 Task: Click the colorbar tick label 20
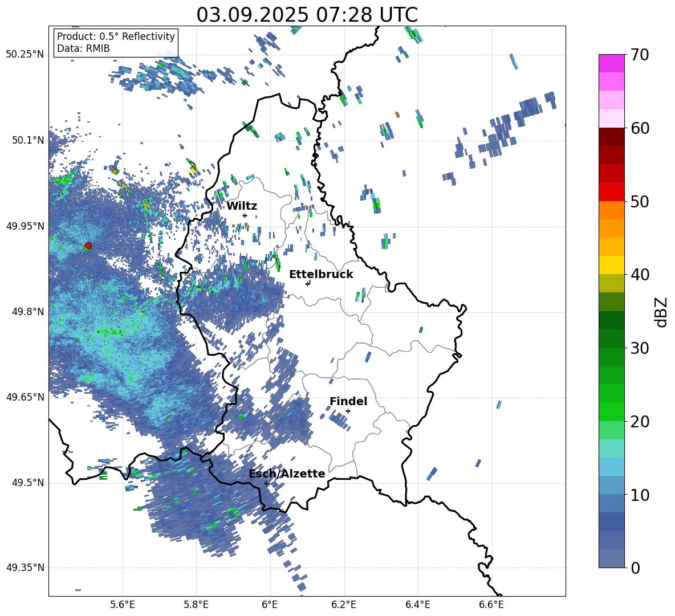point(640,421)
